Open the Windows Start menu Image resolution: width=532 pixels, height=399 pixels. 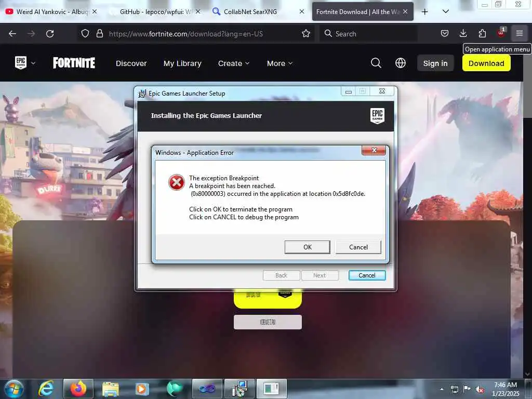pos(14,389)
